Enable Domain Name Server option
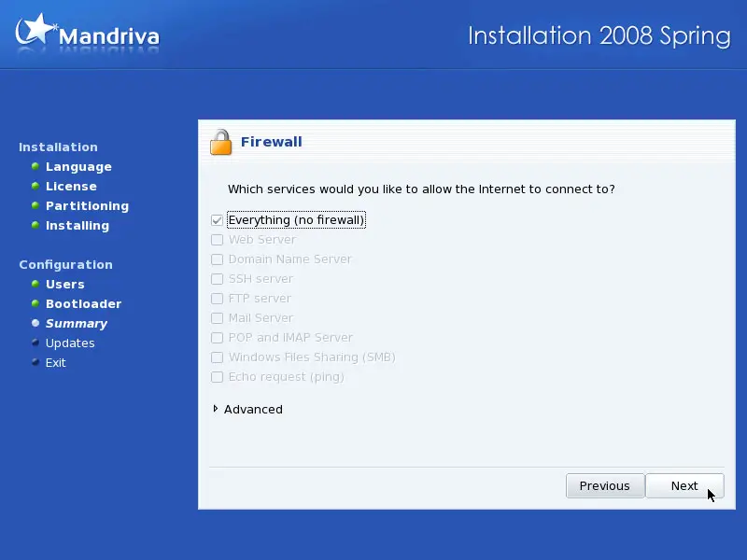 pos(217,259)
